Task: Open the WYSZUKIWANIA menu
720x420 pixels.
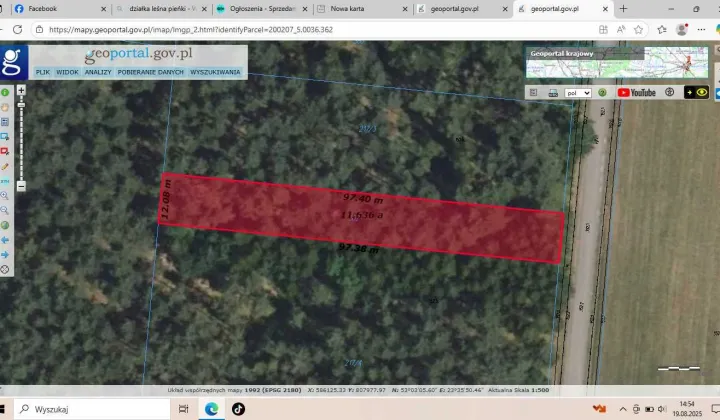Action: [x=215, y=72]
